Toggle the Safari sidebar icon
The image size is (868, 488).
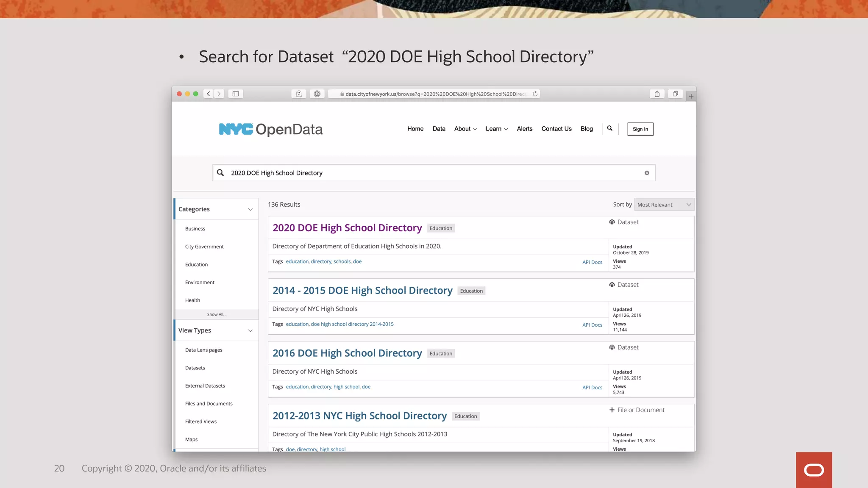pos(236,94)
